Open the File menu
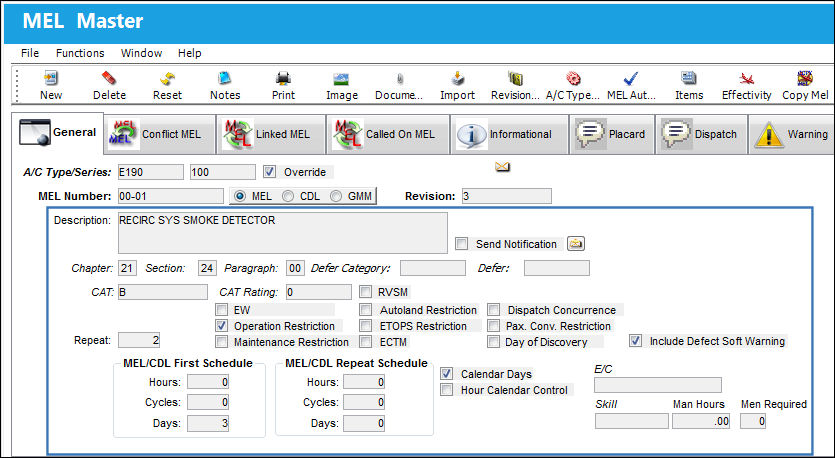This screenshot has height=458, width=835. [30, 53]
